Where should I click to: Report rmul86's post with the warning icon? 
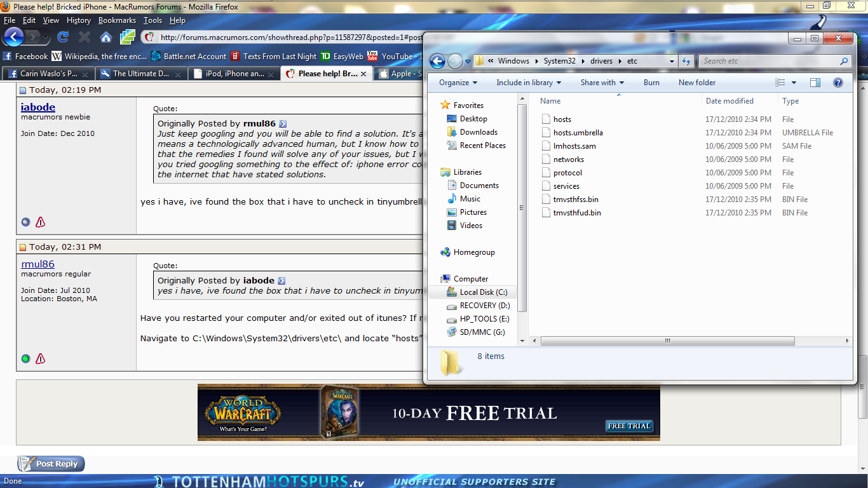[x=41, y=359]
